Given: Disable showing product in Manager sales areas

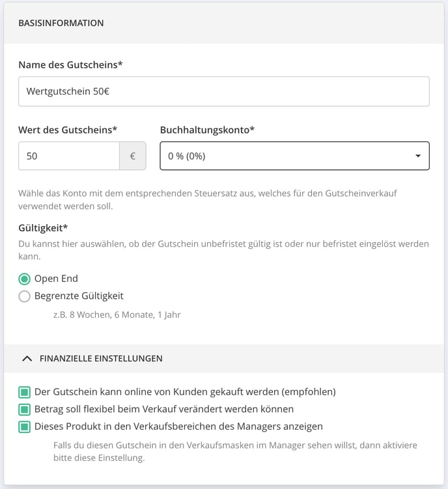Looking at the screenshot, I should point(24,426).
